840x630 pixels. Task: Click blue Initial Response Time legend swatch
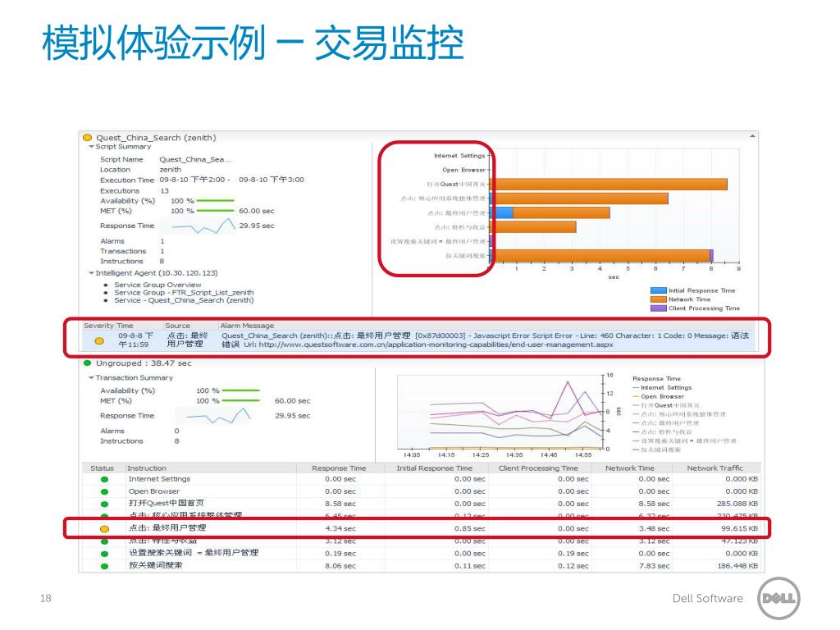659,290
